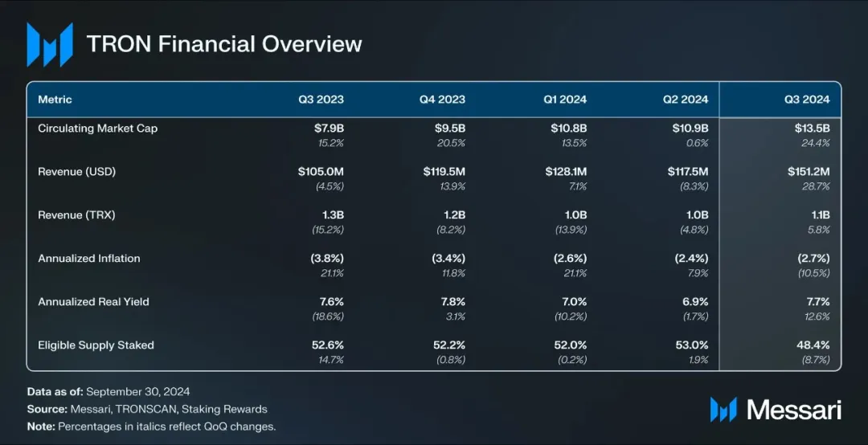Select the 'Revenue (USD)' row label

click(76, 172)
